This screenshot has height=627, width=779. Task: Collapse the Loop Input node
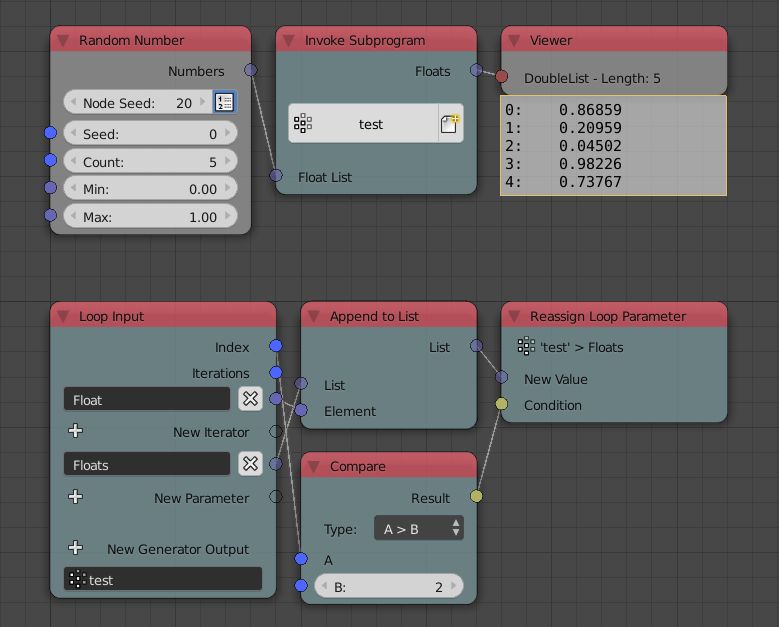[x=63, y=316]
